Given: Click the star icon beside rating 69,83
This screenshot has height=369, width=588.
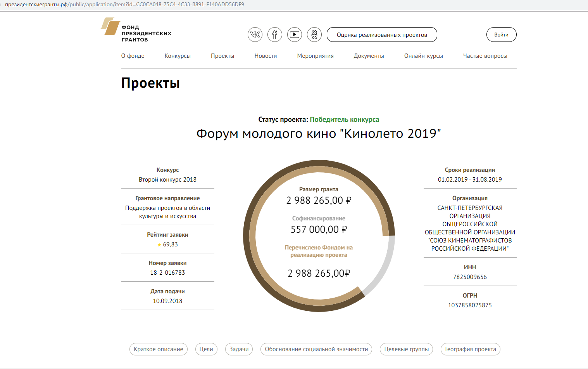Looking at the screenshot, I should click(x=159, y=245).
